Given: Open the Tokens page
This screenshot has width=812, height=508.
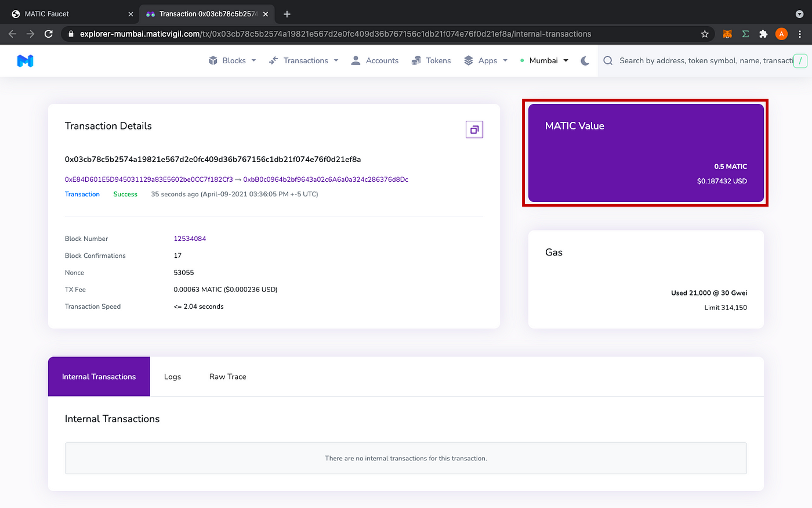Looking at the screenshot, I should pyautogui.click(x=431, y=60).
